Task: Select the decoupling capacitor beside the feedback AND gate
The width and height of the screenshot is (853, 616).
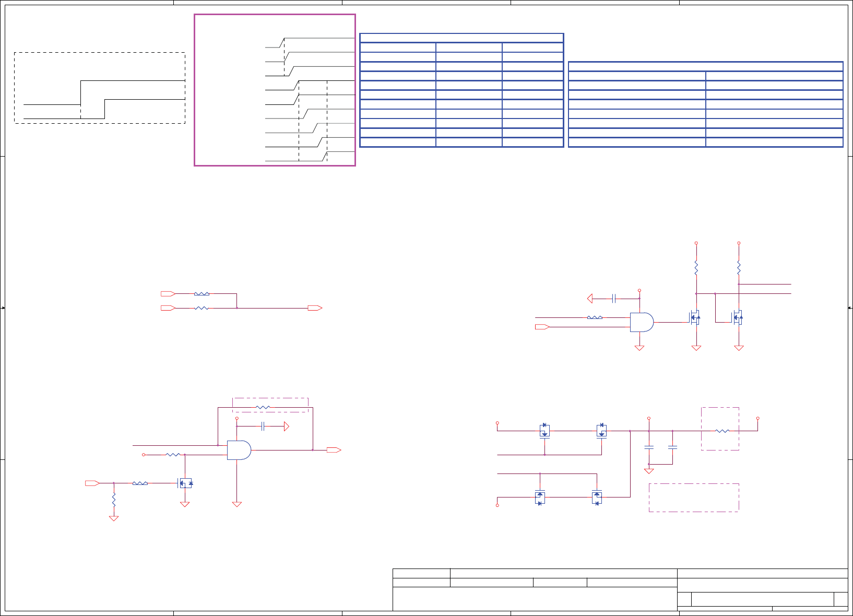Action: [x=263, y=427]
